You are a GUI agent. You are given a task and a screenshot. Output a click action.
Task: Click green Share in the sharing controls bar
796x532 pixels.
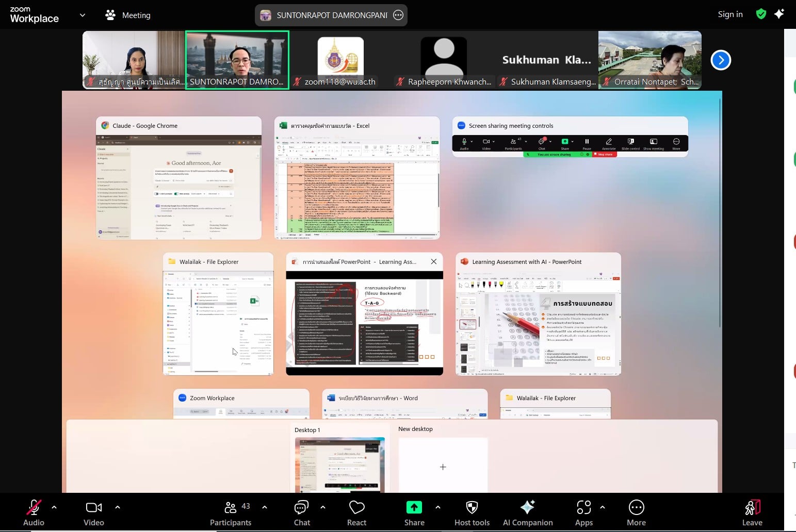click(x=565, y=143)
